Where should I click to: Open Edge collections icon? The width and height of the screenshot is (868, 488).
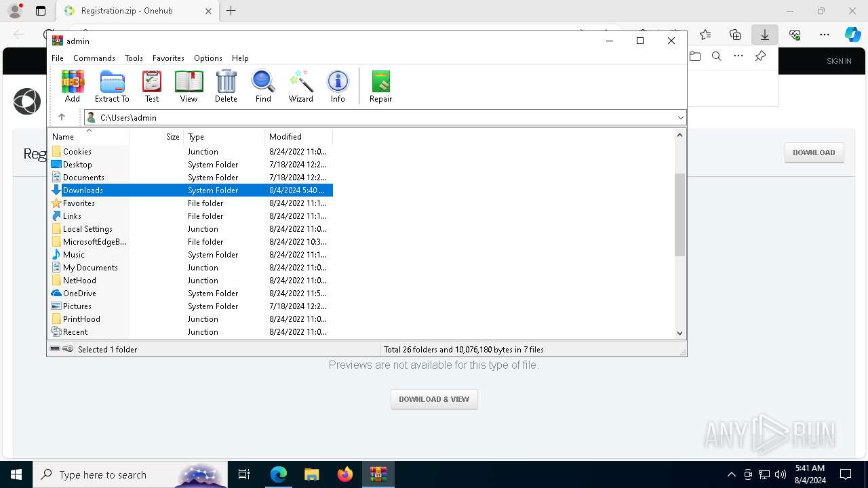click(x=735, y=35)
